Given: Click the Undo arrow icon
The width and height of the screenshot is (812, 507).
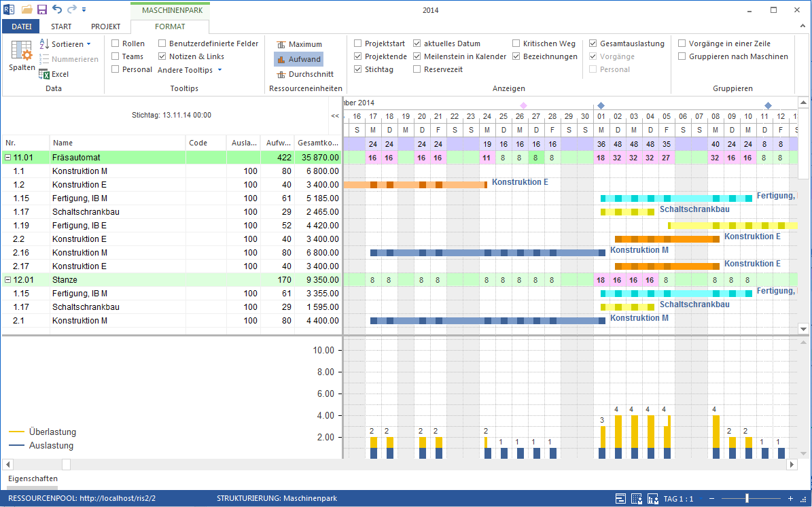Looking at the screenshot, I should [x=57, y=10].
